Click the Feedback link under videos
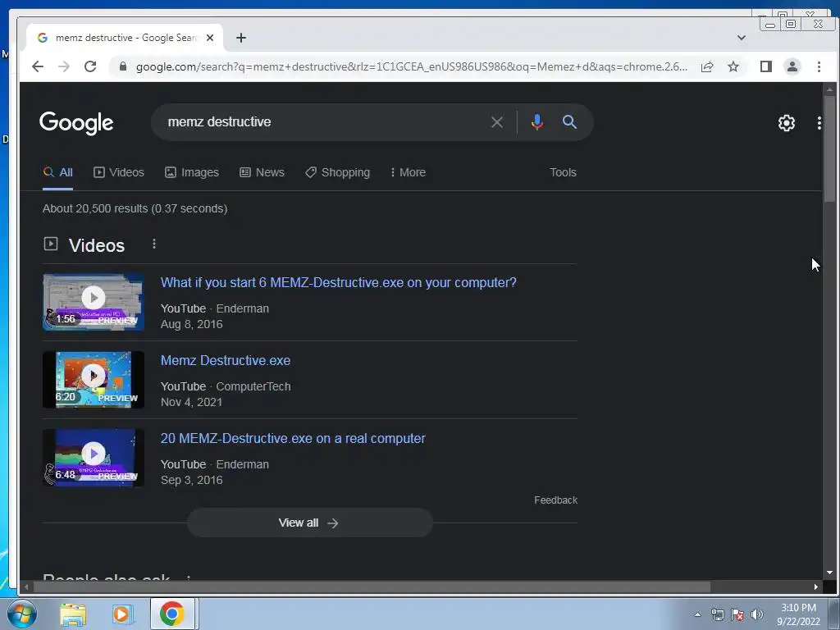This screenshot has width=840, height=630. tap(555, 500)
